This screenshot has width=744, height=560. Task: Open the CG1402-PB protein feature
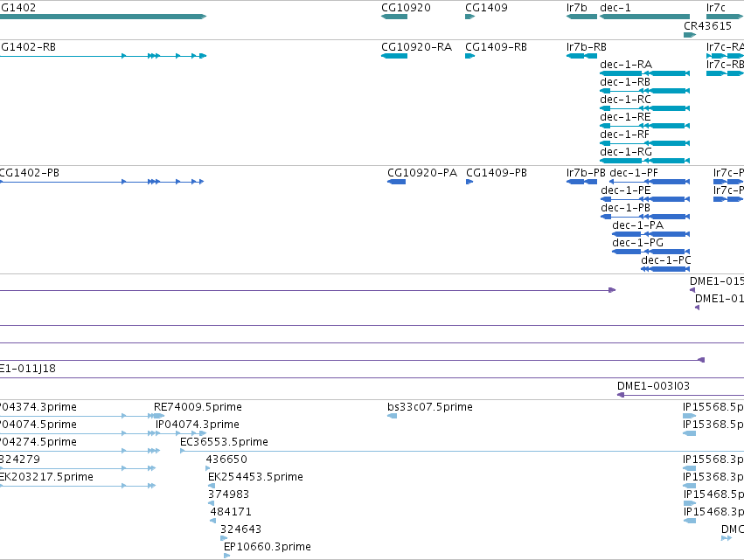point(101,182)
